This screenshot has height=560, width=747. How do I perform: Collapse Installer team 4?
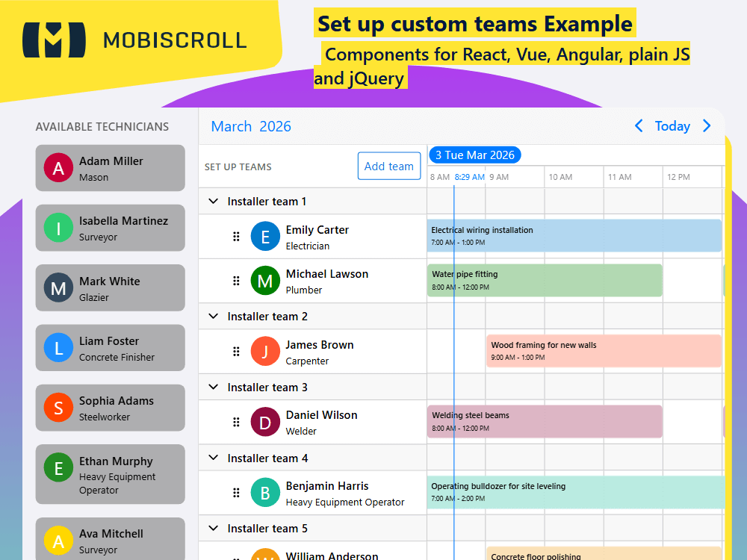[x=213, y=458]
